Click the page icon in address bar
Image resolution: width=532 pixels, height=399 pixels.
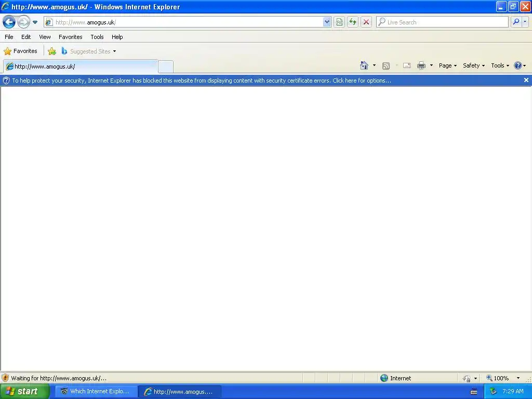tap(49, 22)
